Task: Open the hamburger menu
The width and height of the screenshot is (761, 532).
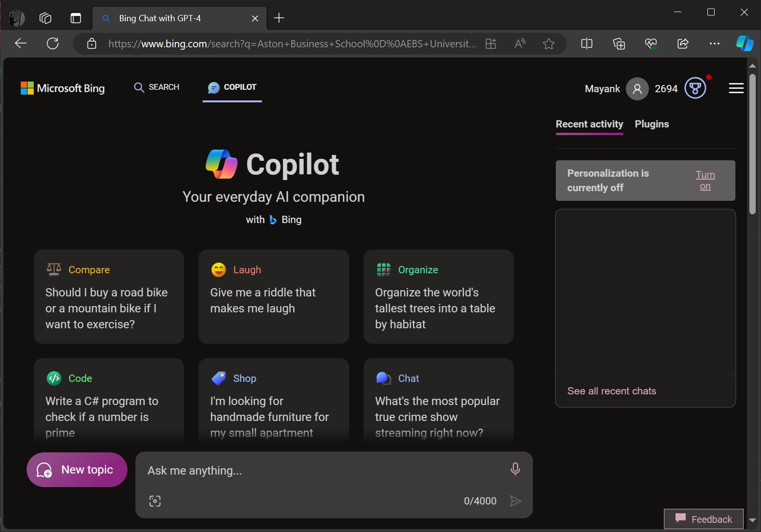Action: pos(736,88)
